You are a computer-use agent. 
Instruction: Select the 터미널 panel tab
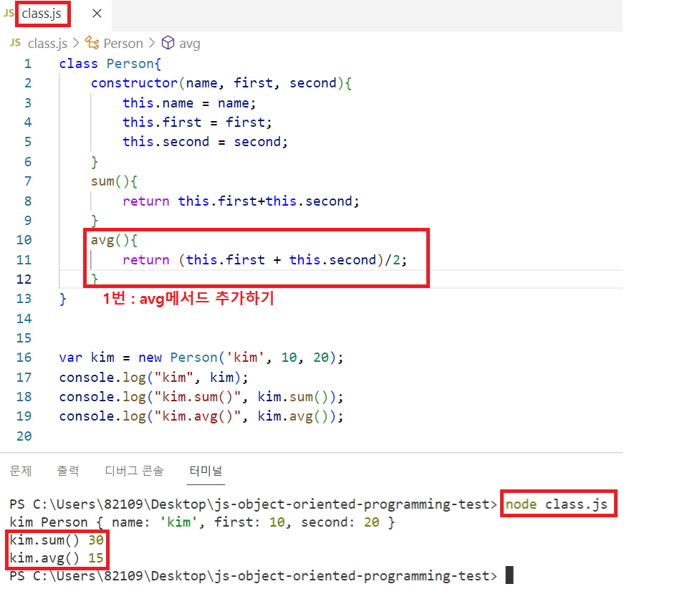[x=206, y=471]
